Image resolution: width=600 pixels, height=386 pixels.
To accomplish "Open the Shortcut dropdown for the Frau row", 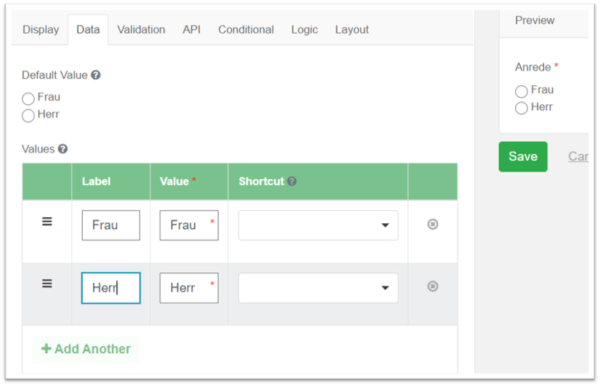I will tap(318, 225).
